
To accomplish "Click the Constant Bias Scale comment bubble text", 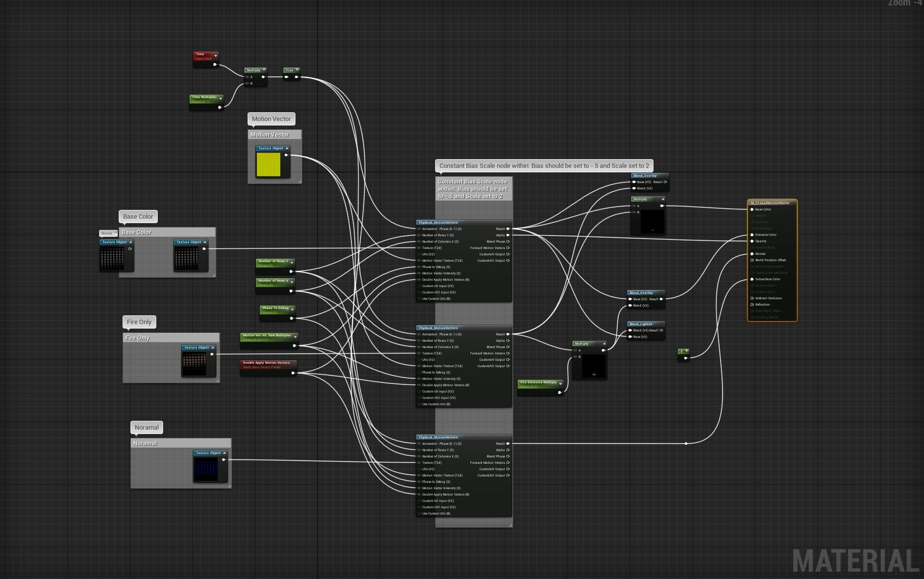I will click(544, 166).
